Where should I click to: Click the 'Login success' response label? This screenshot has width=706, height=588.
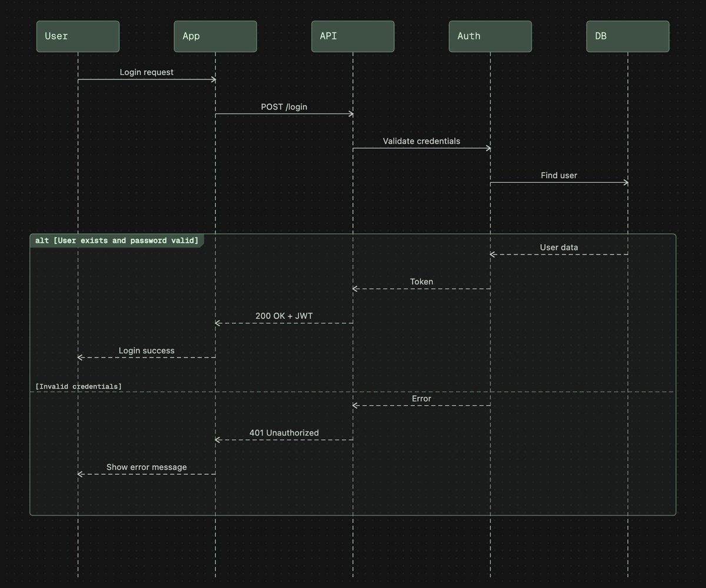pyautogui.click(x=146, y=350)
